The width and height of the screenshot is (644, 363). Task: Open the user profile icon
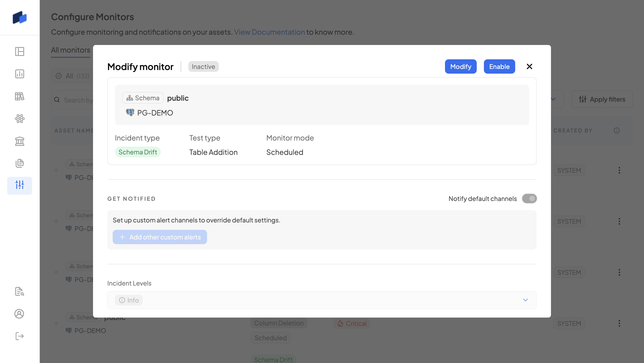19,314
